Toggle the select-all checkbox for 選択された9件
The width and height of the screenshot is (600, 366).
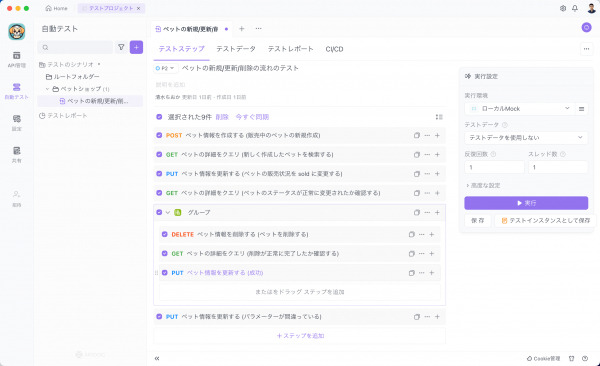[x=159, y=117]
